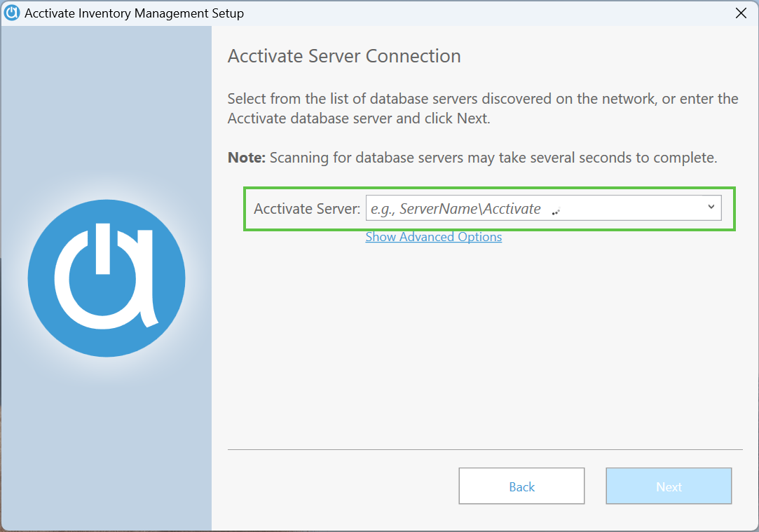This screenshot has width=759, height=532.
Task: Dismiss the setup window with the X
Action: (741, 13)
